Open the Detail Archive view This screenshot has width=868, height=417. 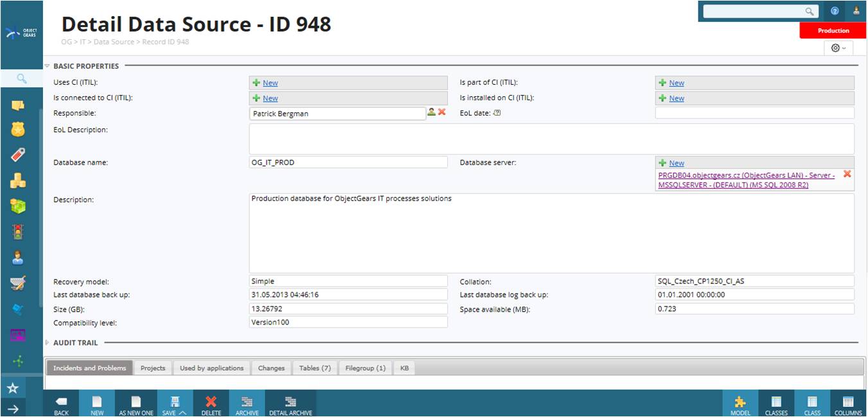pyautogui.click(x=290, y=404)
